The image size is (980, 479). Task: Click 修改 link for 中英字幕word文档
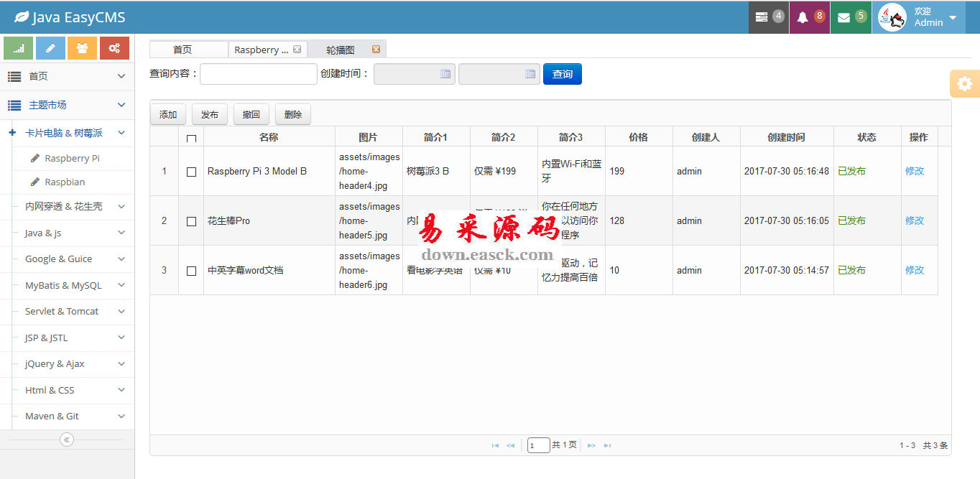coord(915,270)
